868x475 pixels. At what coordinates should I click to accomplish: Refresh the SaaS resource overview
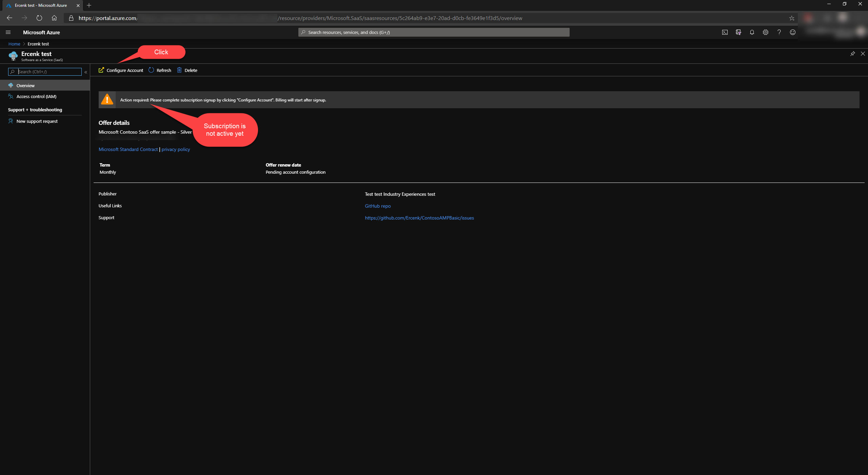point(160,70)
